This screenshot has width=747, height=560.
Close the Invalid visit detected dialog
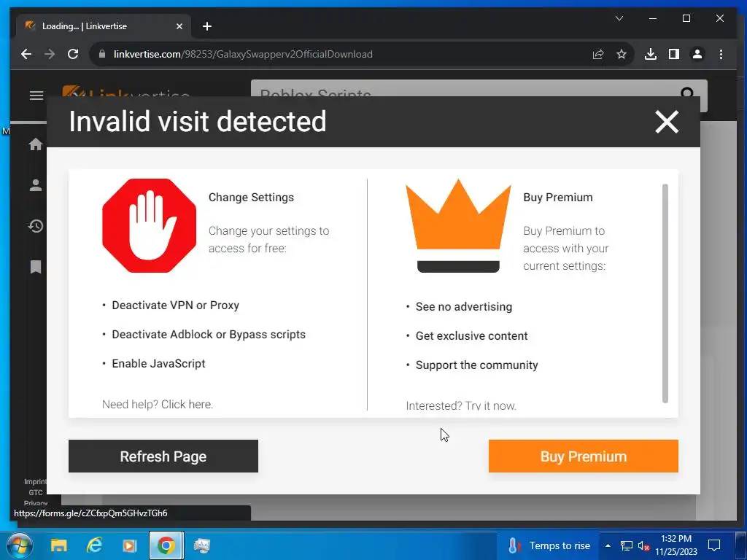[x=667, y=122]
